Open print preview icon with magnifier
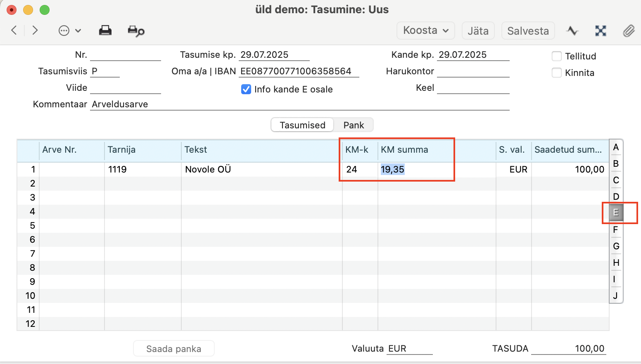 (136, 31)
